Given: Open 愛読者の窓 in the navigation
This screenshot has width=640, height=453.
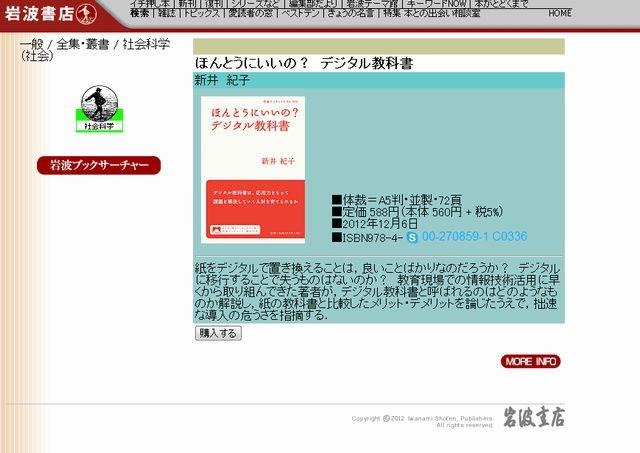Looking at the screenshot, I should coord(251,13).
